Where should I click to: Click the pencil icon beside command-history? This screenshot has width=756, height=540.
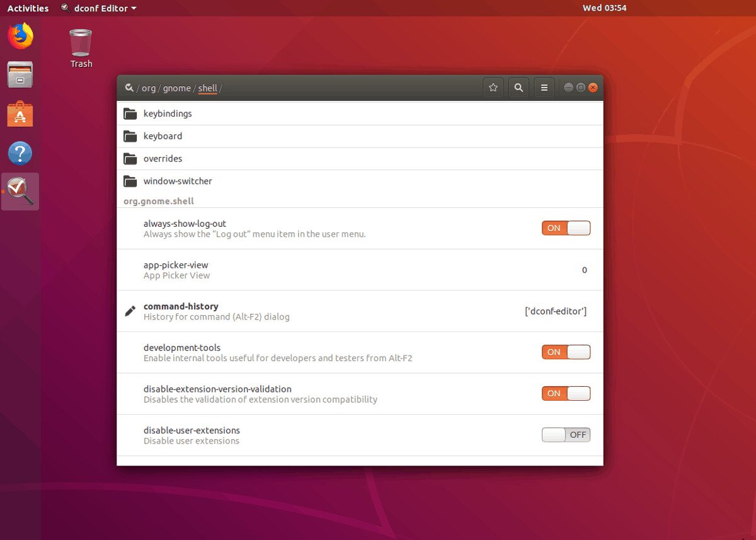(x=130, y=311)
